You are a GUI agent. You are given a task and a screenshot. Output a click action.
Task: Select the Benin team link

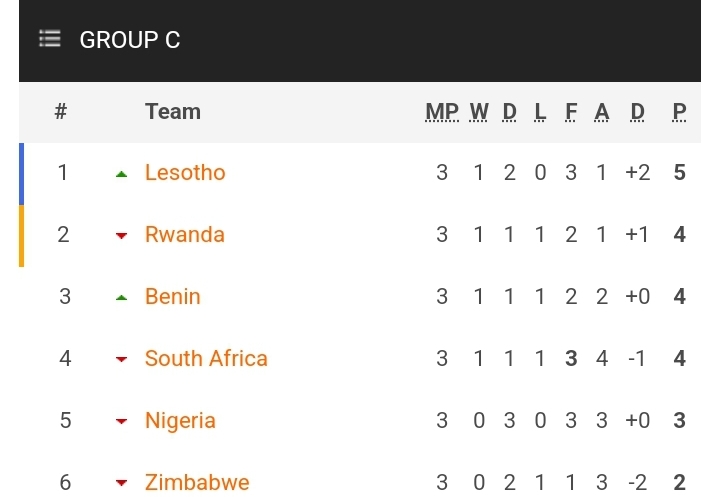point(173,297)
